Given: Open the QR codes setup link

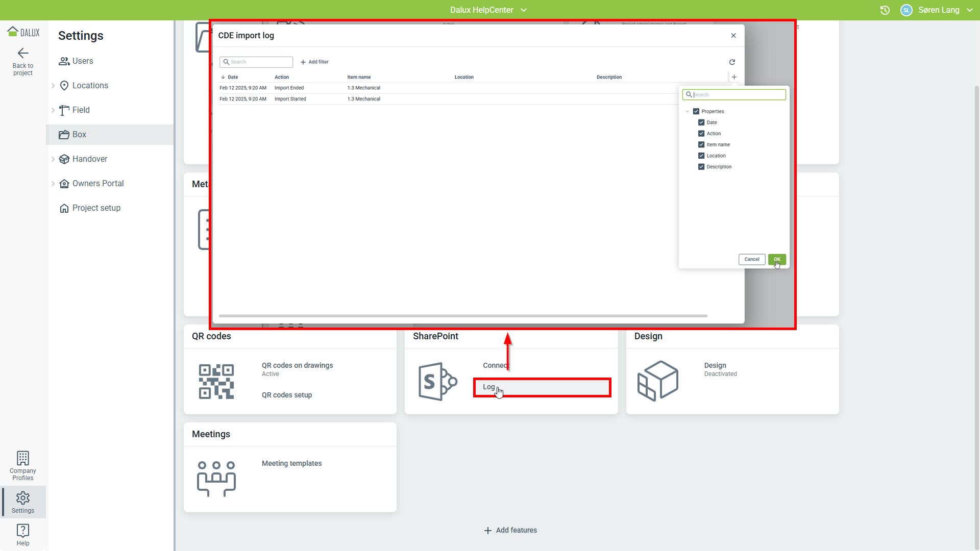Looking at the screenshot, I should click(286, 395).
